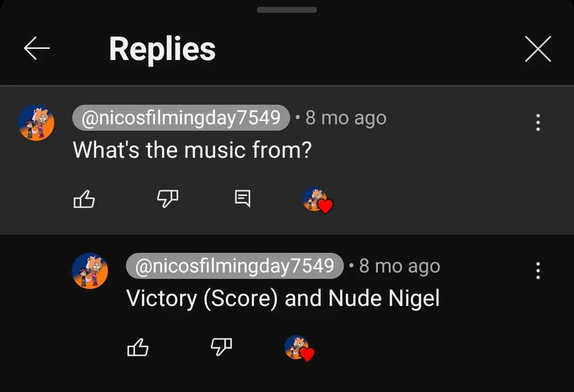Select the Replies header title
Image resolution: width=574 pixels, height=392 pixels.
point(162,48)
